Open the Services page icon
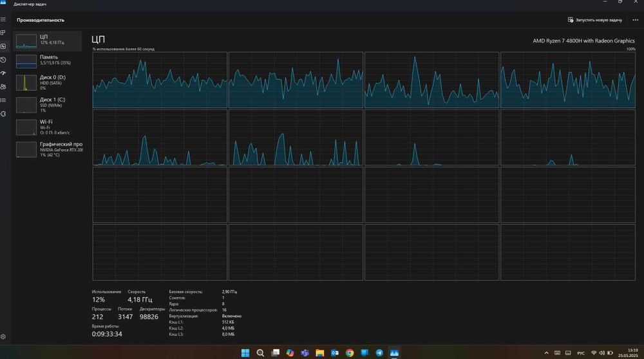This screenshot has width=644, height=359. tap(3, 114)
